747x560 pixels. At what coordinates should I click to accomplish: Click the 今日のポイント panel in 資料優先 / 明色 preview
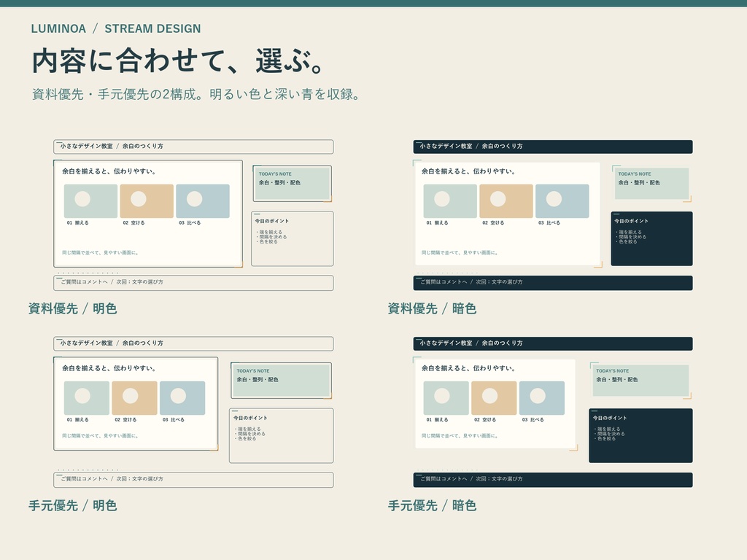pyautogui.click(x=292, y=238)
